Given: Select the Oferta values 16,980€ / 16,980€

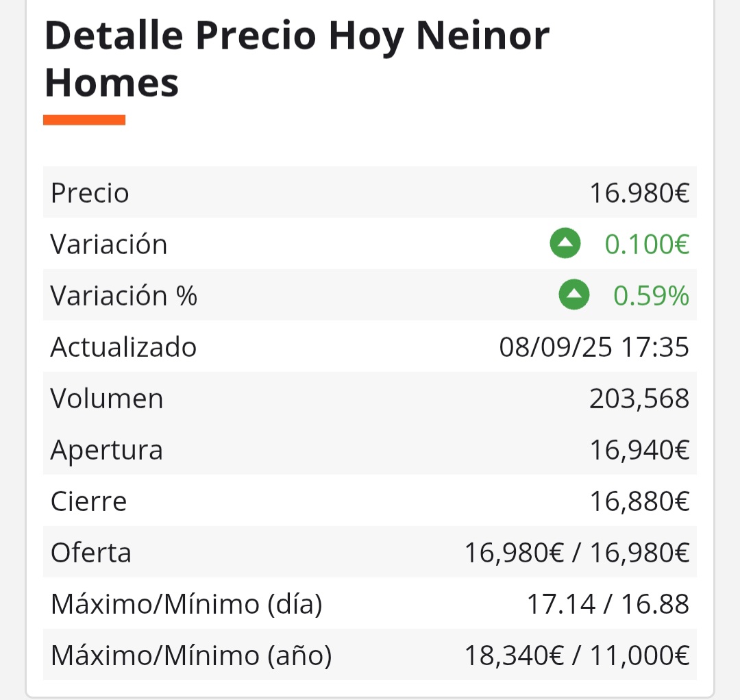Looking at the screenshot, I should (577, 553).
